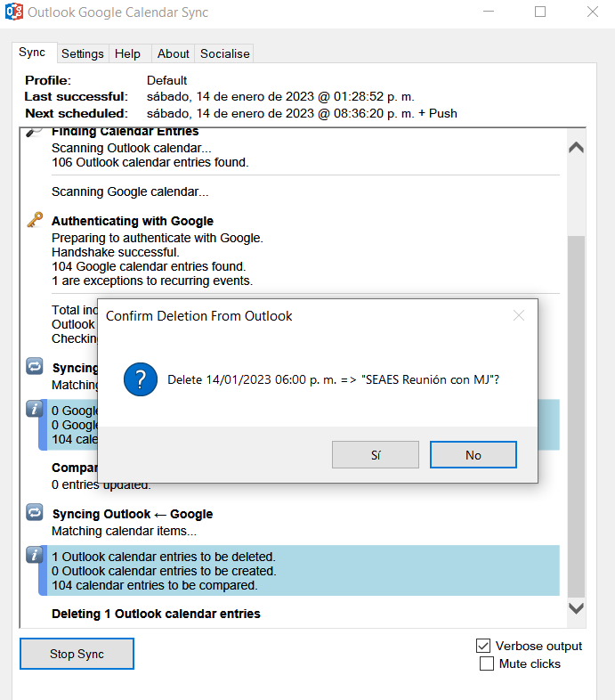Click the 'Handshake successful.' log line
Screen dimensions: 615x700
tap(116, 252)
